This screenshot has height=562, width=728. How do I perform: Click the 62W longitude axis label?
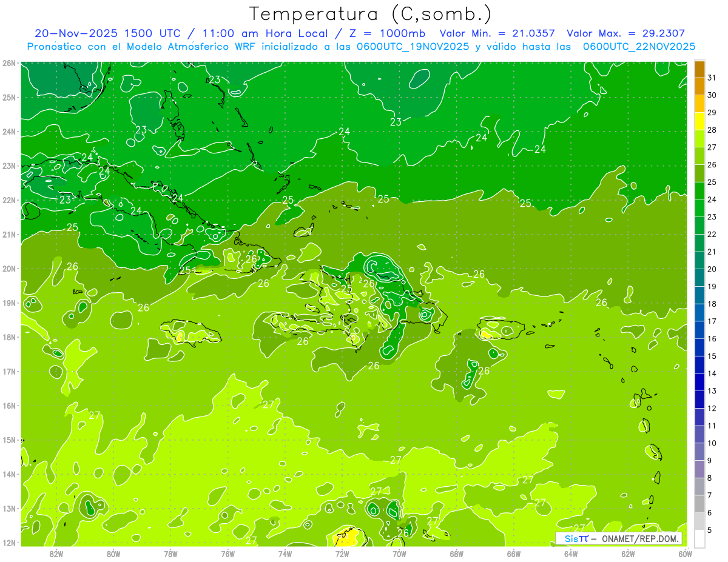628,554
